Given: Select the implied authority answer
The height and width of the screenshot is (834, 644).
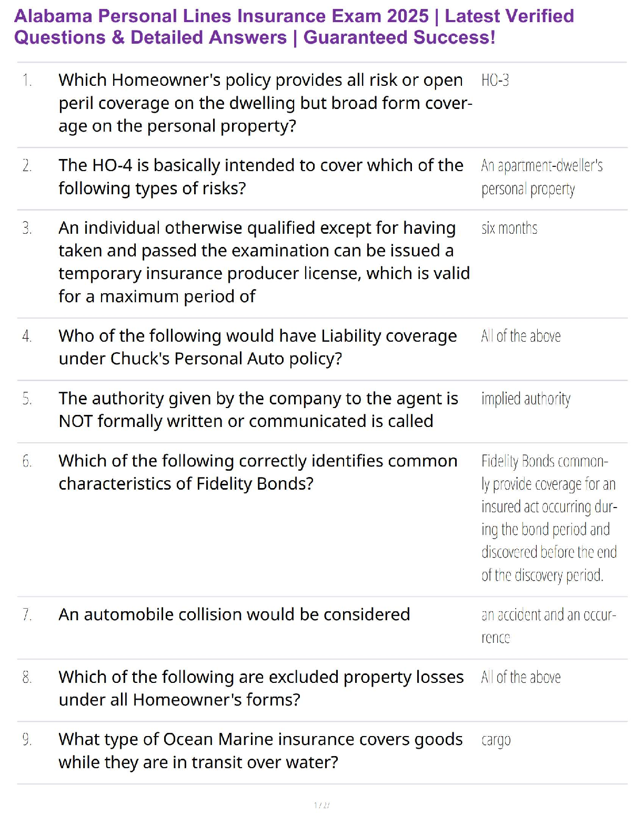Looking at the screenshot, I should coord(526,399).
